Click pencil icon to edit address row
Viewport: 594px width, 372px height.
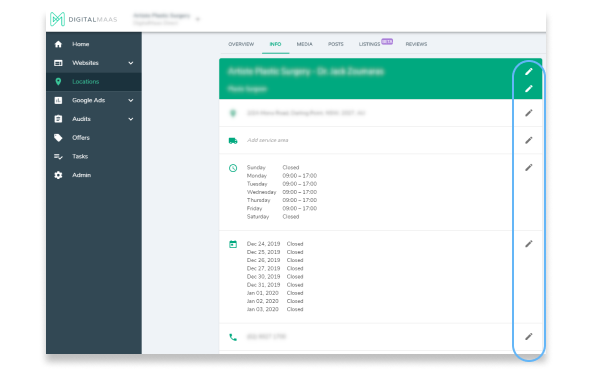coord(528,113)
